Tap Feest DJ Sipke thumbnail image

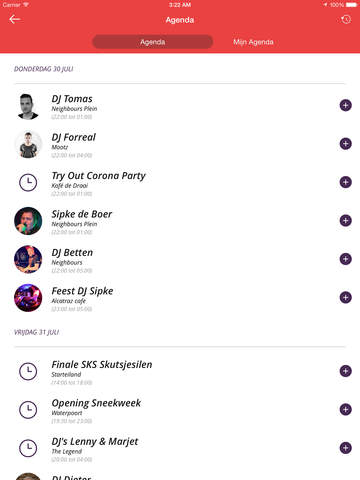click(28, 298)
